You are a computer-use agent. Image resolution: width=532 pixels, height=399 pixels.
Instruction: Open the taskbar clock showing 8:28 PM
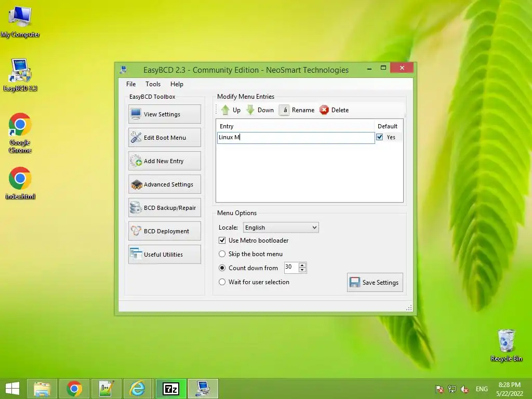509,389
